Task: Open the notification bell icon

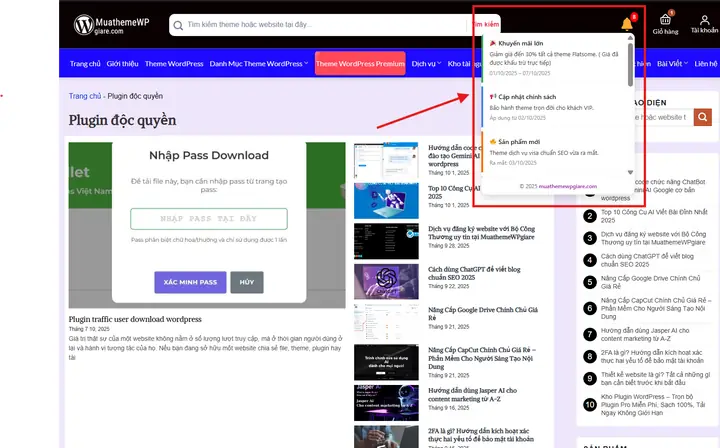Action: [x=627, y=24]
